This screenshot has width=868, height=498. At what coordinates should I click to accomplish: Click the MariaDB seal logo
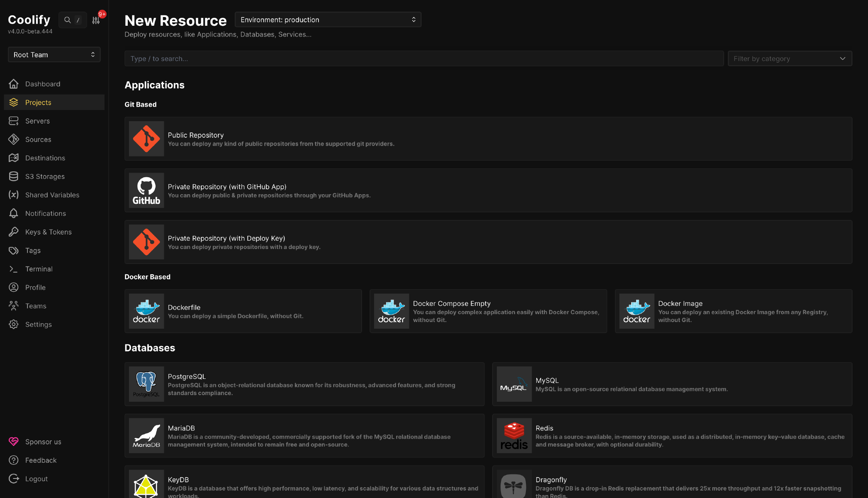click(x=146, y=436)
